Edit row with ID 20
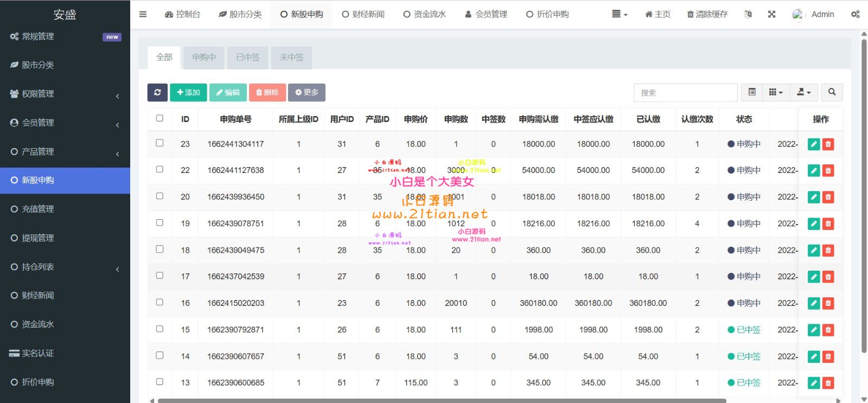 (x=814, y=197)
